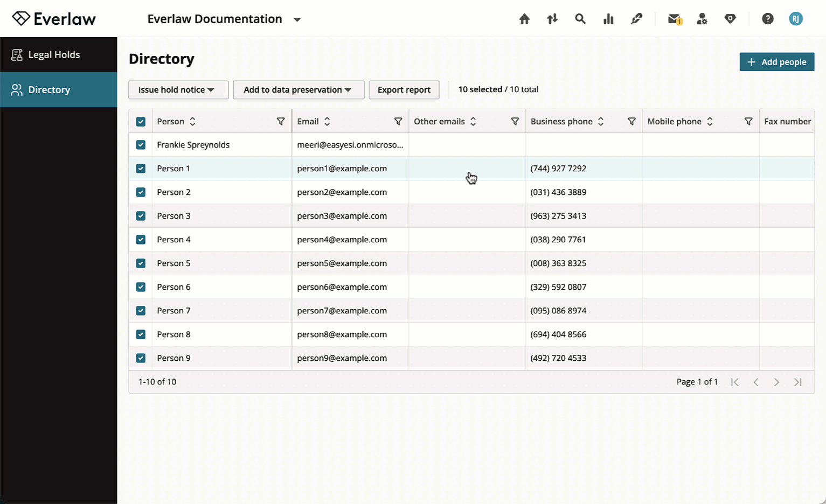Viewport: 826px width, 504px height.
Task: Expand the Everlaw Documentation project switcher
Action: click(x=297, y=19)
